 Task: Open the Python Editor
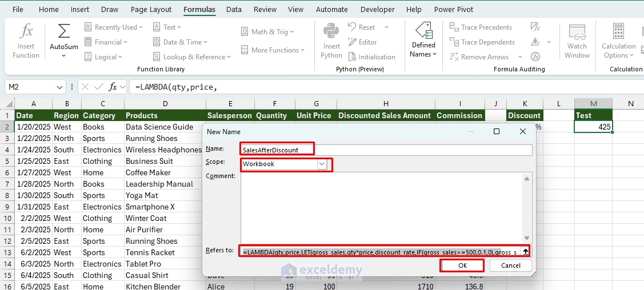362,42
